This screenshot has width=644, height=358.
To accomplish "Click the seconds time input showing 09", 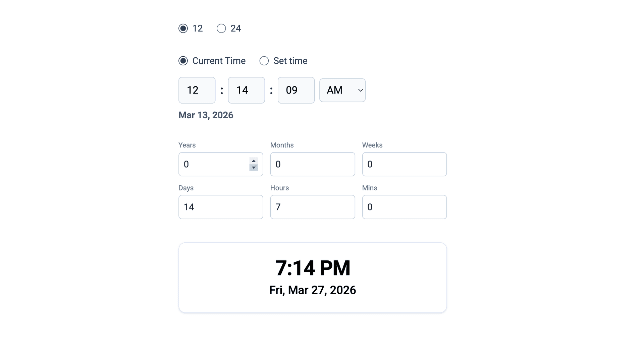I will tap(296, 90).
